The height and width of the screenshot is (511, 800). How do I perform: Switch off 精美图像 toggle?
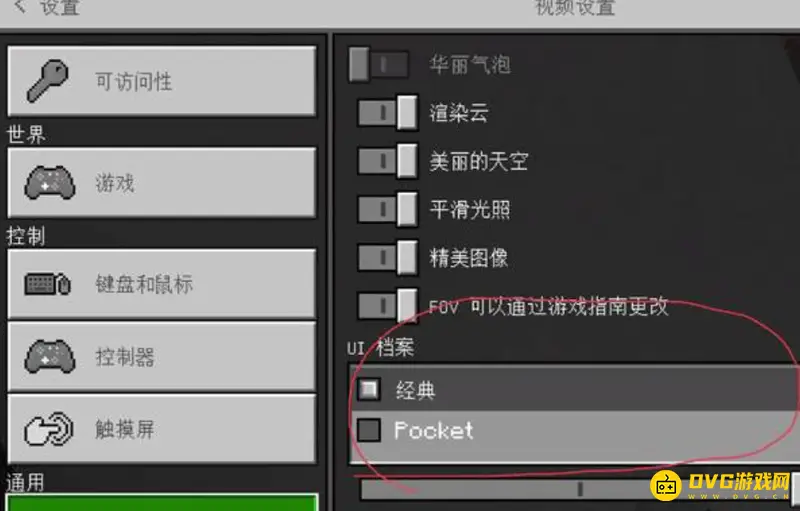click(x=388, y=257)
